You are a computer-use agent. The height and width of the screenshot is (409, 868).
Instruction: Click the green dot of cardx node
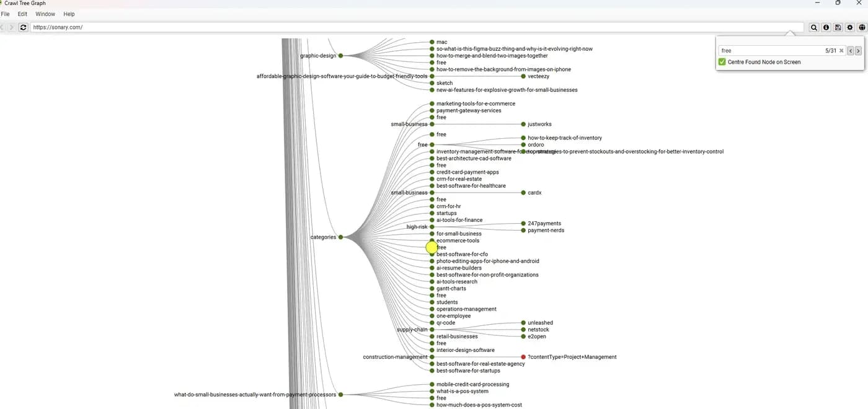pyautogui.click(x=523, y=193)
